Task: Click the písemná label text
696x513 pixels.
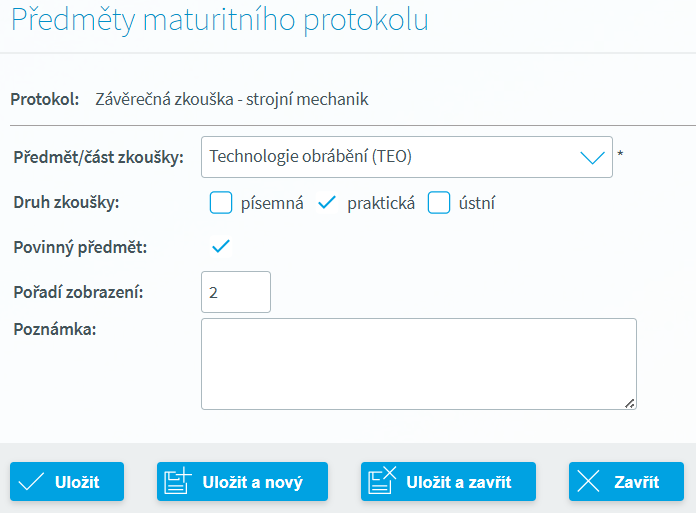Action: pos(272,203)
